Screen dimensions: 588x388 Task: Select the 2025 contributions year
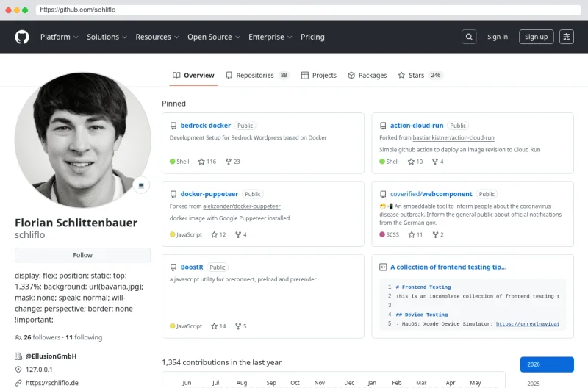click(x=534, y=384)
